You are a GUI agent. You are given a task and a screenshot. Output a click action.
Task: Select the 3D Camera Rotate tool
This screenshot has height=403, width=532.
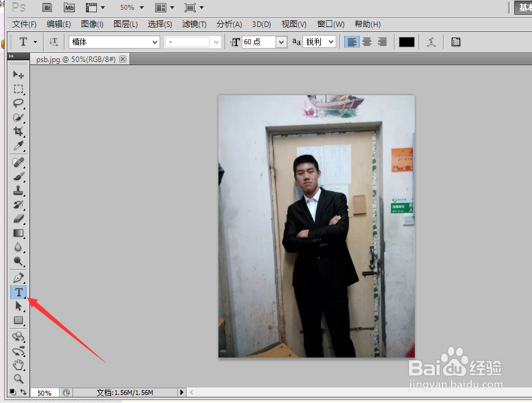click(x=18, y=351)
